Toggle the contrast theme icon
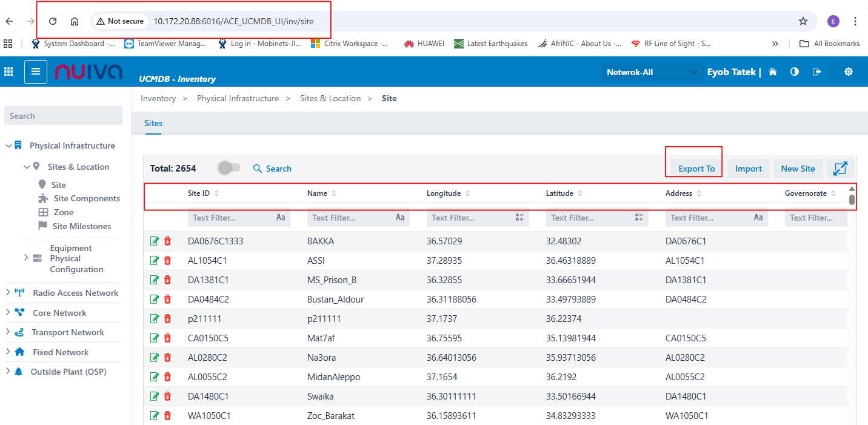 [795, 72]
